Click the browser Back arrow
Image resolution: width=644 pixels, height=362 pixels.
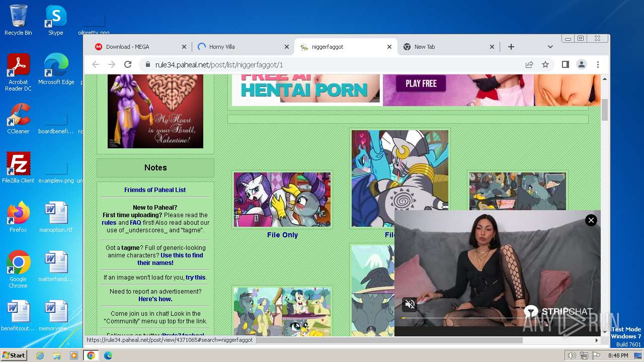coord(96,64)
